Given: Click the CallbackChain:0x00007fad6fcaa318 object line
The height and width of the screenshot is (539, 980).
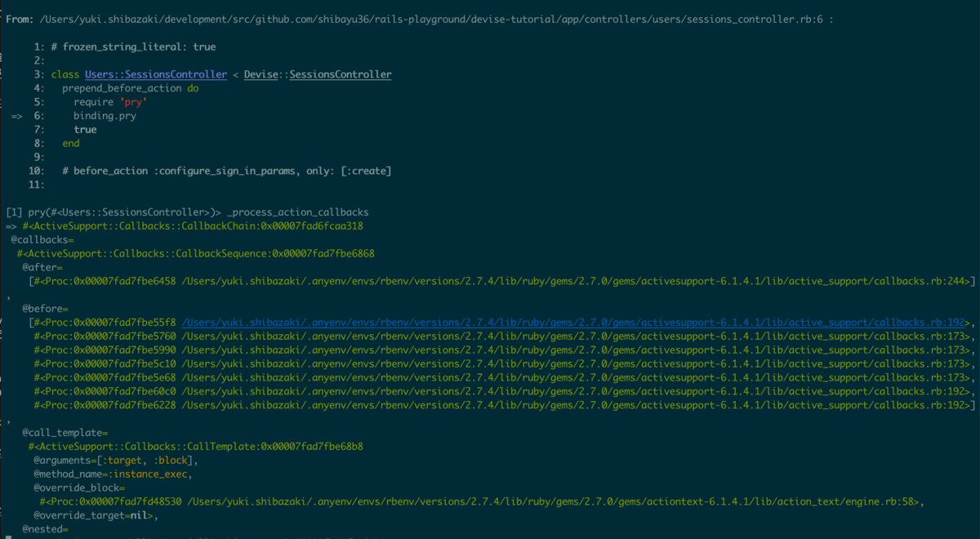Looking at the screenshot, I should coord(193,226).
